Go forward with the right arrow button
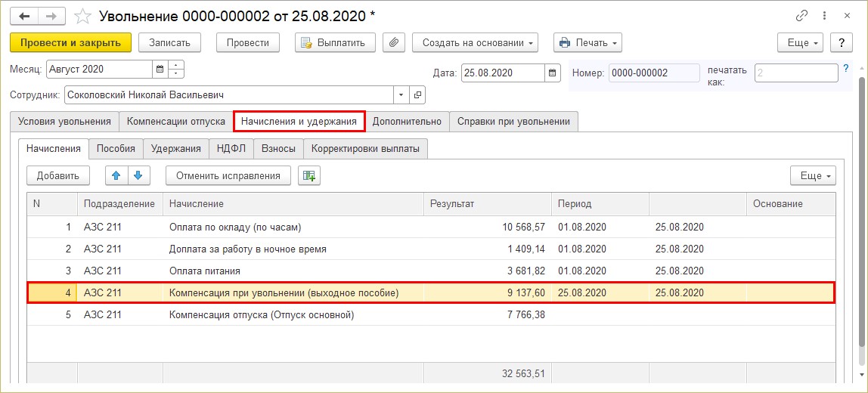The width and height of the screenshot is (868, 393). coord(51,17)
